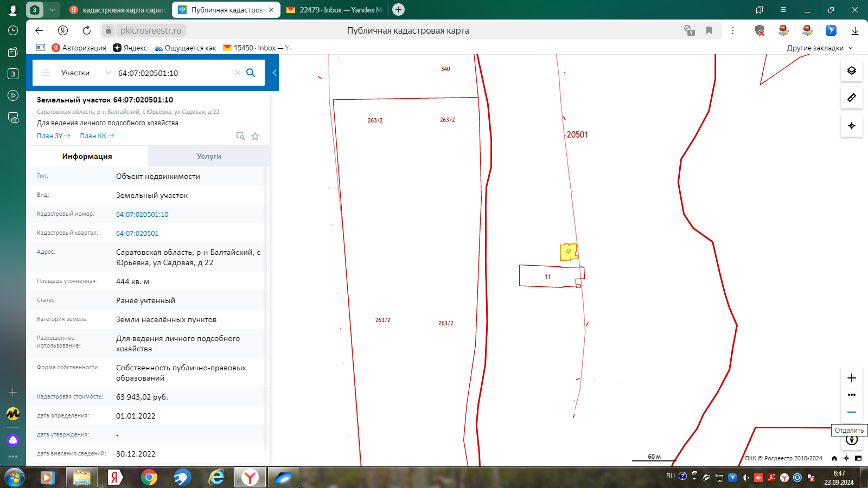Open the План ЗУ link
This screenshot has width=868, height=488.
tap(53, 136)
